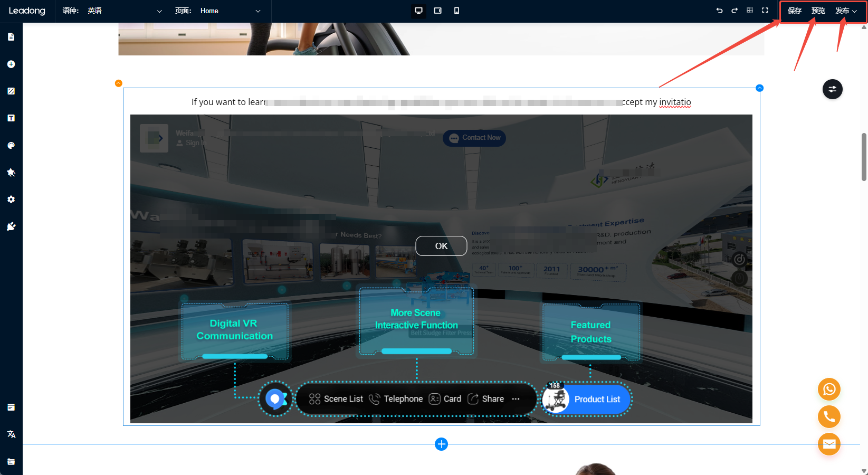Viewport: 868px width, 475px height.
Task: Open the theme palette sidebar icon
Action: (11, 145)
